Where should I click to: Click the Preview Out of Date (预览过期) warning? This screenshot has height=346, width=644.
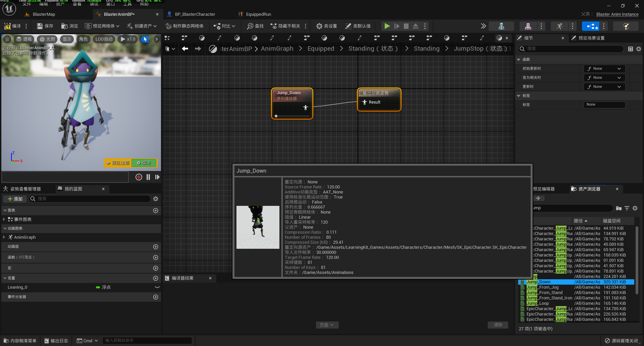point(117,163)
